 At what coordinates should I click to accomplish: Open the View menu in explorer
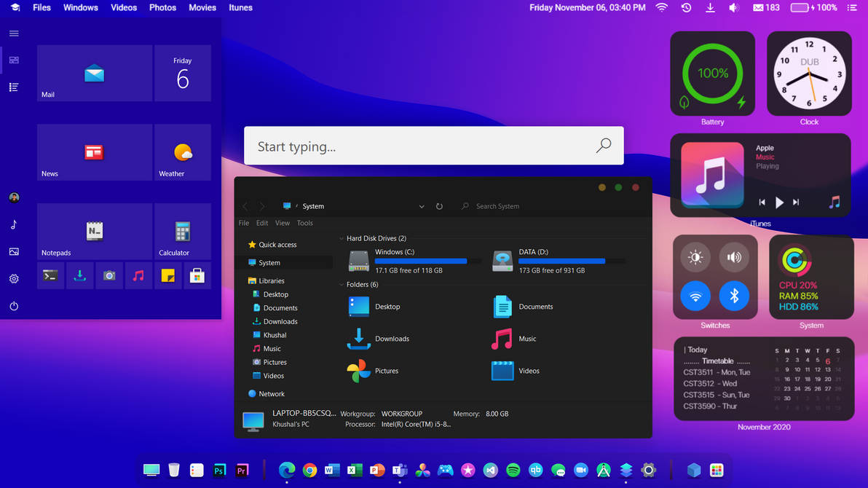[x=283, y=223]
